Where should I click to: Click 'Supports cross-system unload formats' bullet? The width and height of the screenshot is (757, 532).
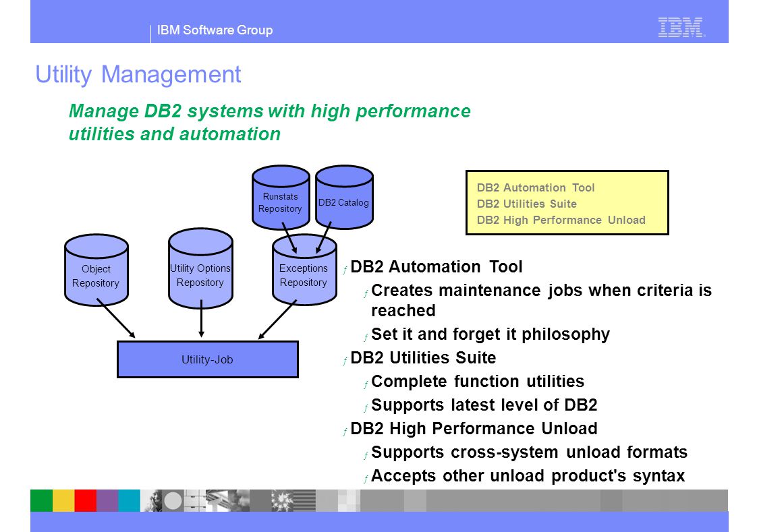click(529, 452)
